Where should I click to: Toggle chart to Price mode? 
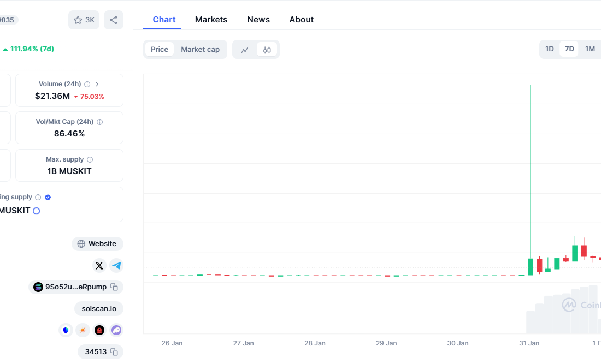[x=160, y=50]
